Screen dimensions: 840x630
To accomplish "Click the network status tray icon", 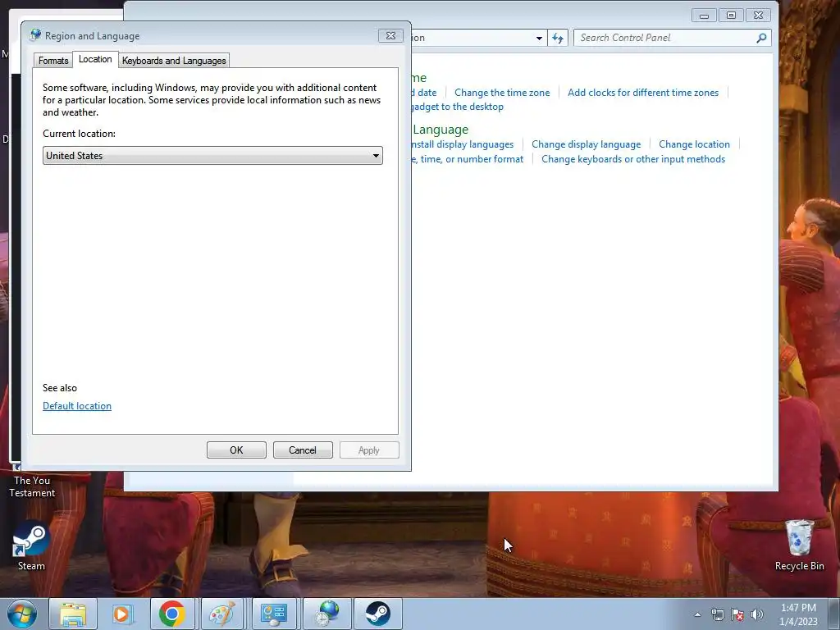I will pyautogui.click(x=717, y=614).
